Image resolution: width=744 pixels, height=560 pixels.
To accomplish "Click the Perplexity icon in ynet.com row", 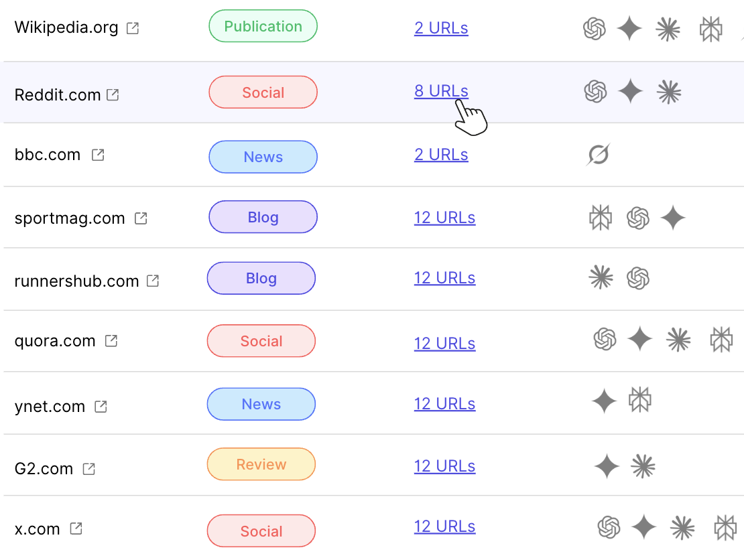I will click(x=640, y=400).
